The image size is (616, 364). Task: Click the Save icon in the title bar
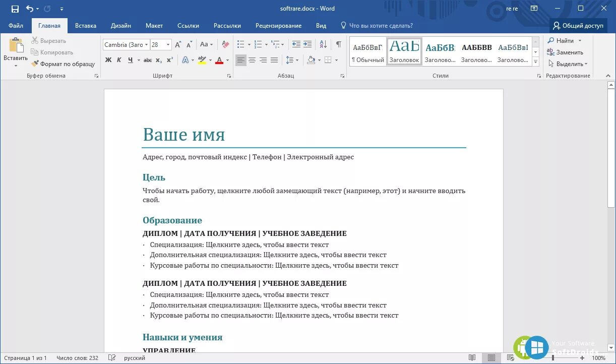point(15,9)
